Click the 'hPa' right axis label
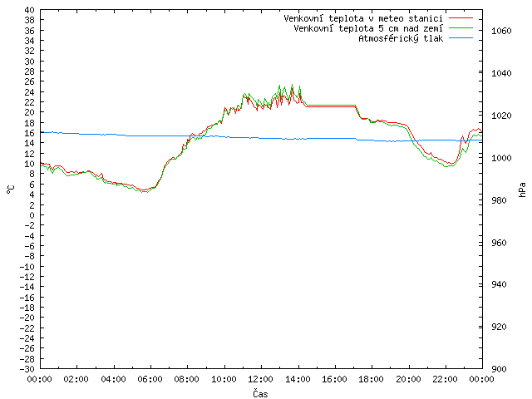532x399 pixels. pos(522,190)
